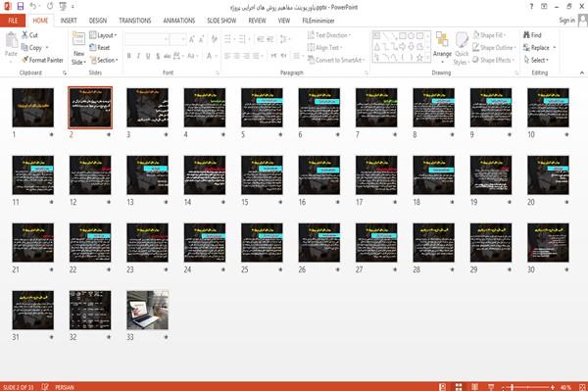Select slide 32 thumbnail

coord(90,310)
